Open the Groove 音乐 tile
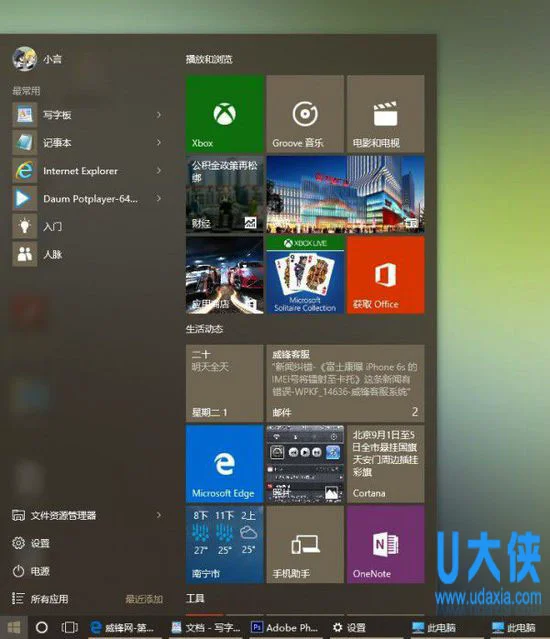This screenshot has height=639, width=550. pyautogui.click(x=305, y=114)
